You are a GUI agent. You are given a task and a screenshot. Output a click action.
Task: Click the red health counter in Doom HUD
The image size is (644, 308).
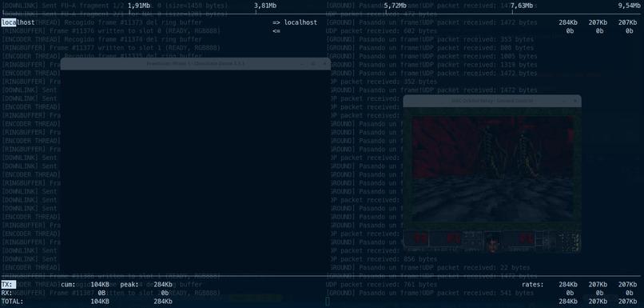click(453, 238)
